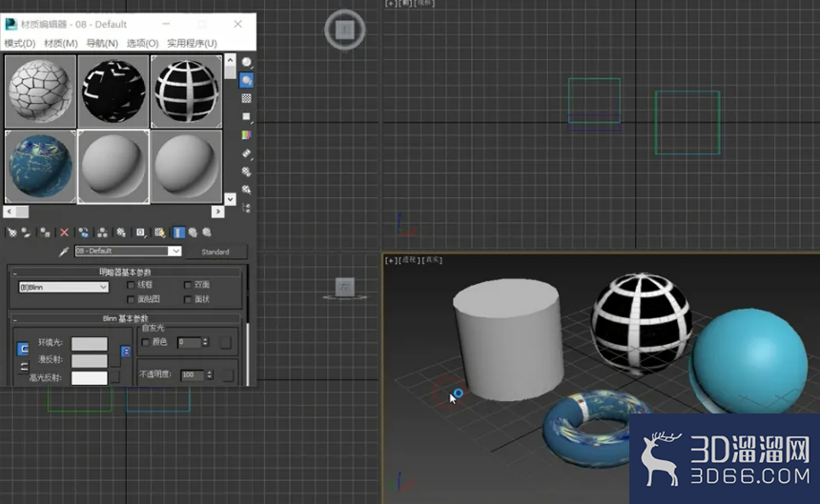Select the last gray sample slot
This screenshot has height=504, width=820.
pyautogui.click(x=187, y=167)
